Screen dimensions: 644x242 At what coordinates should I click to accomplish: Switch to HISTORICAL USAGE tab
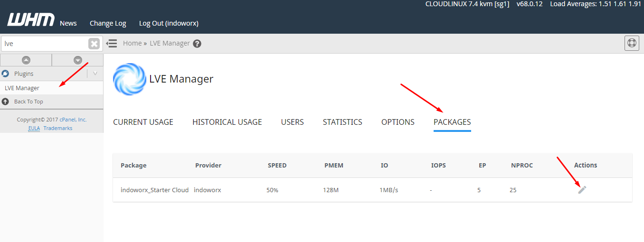point(227,122)
